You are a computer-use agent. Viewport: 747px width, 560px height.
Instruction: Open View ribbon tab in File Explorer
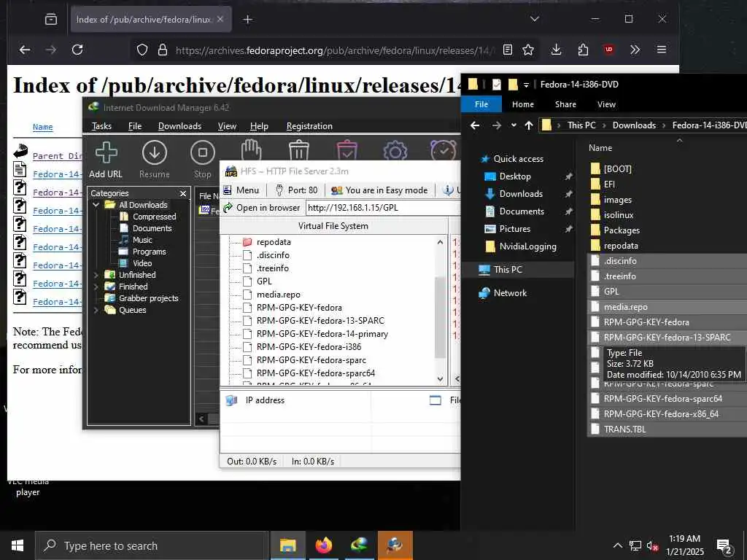606,104
